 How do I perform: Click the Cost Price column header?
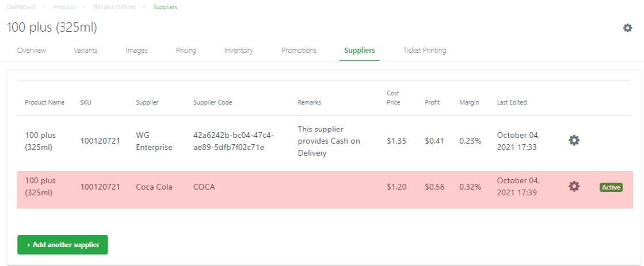(393, 98)
